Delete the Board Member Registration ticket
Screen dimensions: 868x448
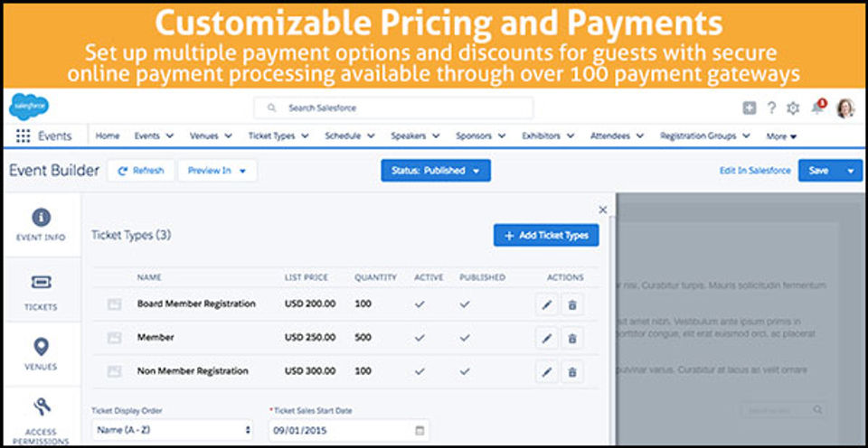572,304
